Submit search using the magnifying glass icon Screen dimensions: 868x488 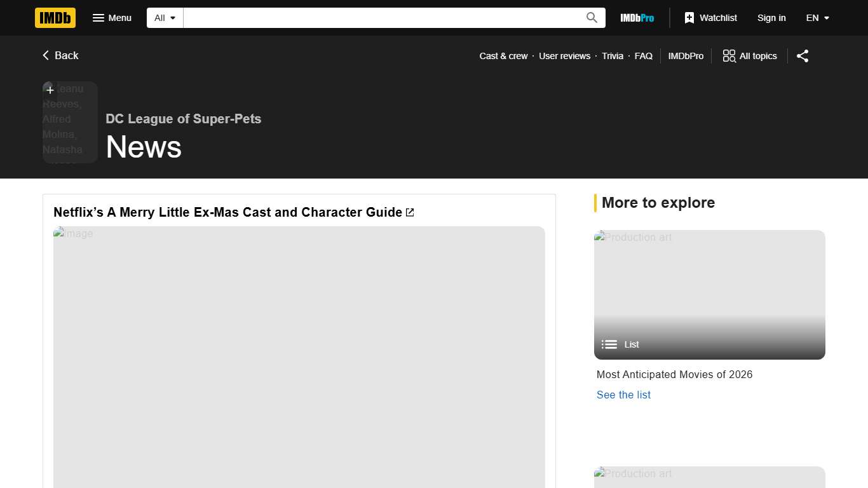pyautogui.click(x=590, y=18)
